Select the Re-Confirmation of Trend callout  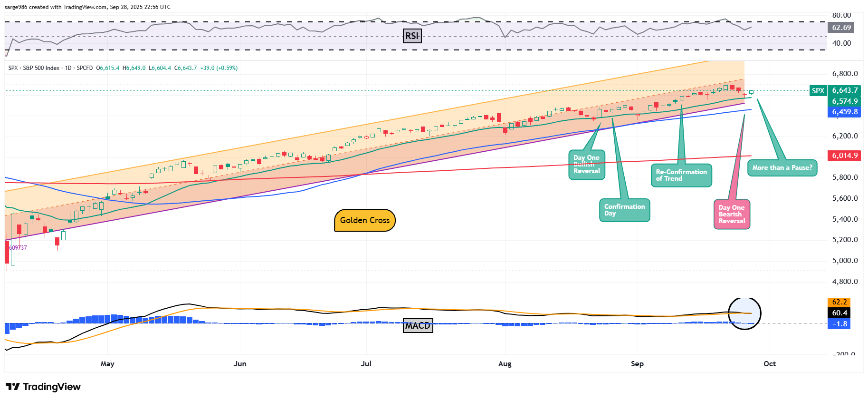click(x=681, y=175)
